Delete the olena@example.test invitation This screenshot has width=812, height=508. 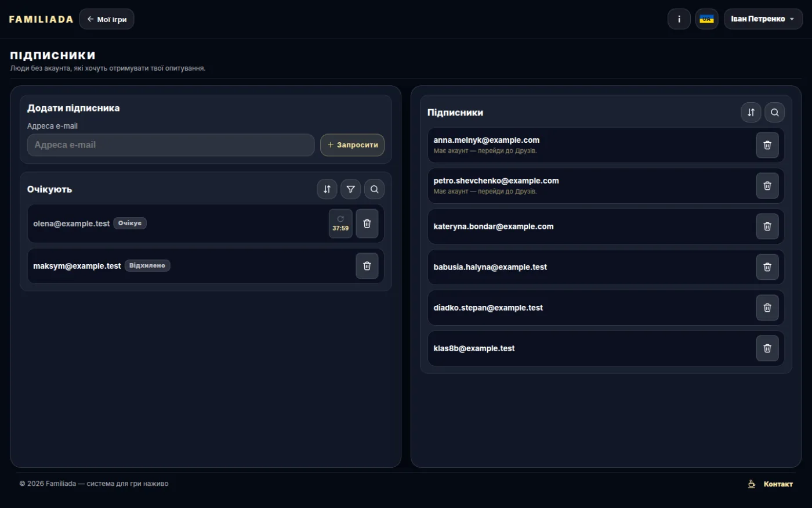[367, 224]
